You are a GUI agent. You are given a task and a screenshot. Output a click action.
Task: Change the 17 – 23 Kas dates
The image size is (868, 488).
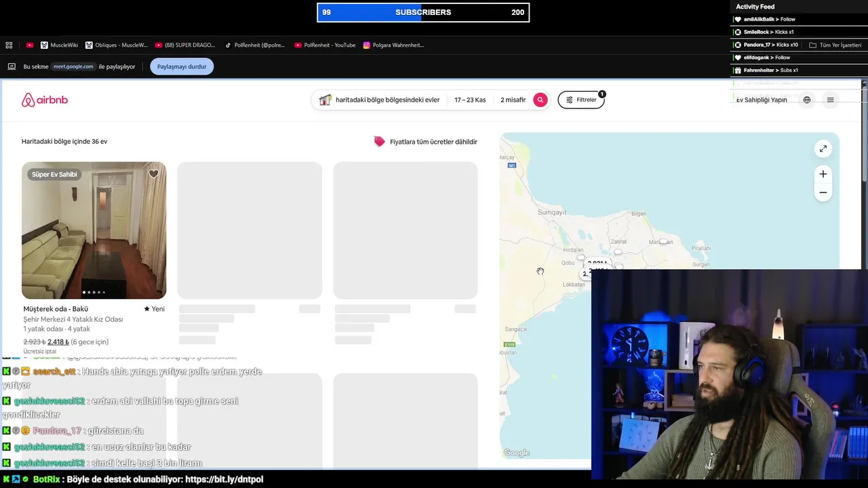point(470,100)
